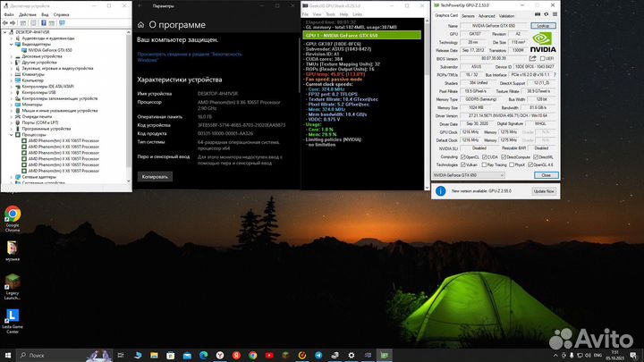This screenshot has width=644, height=362.
Task: Open Settings gear on the taskbar
Action: 352,356
